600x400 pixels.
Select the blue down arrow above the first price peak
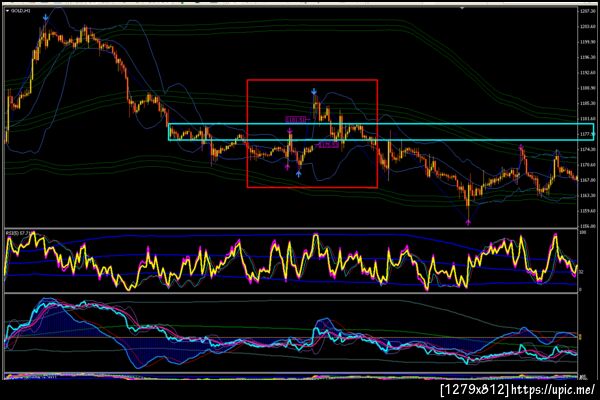click(x=46, y=18)
